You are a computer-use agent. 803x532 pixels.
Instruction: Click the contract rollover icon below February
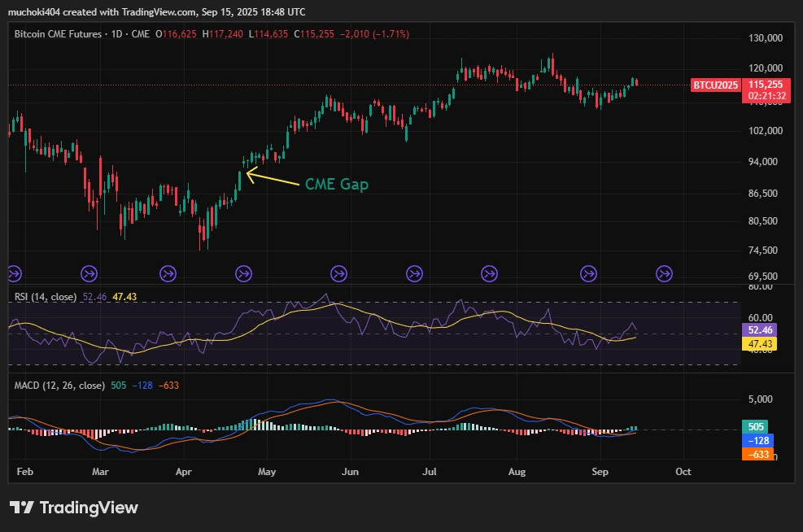14,274
